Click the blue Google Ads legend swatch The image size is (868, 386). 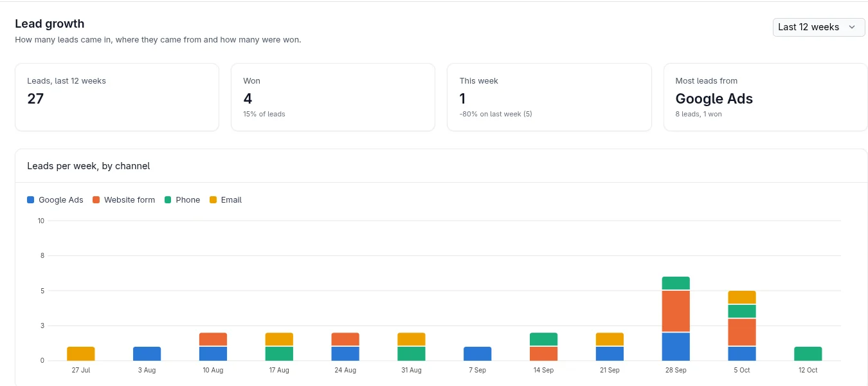[x=31, y=200]
